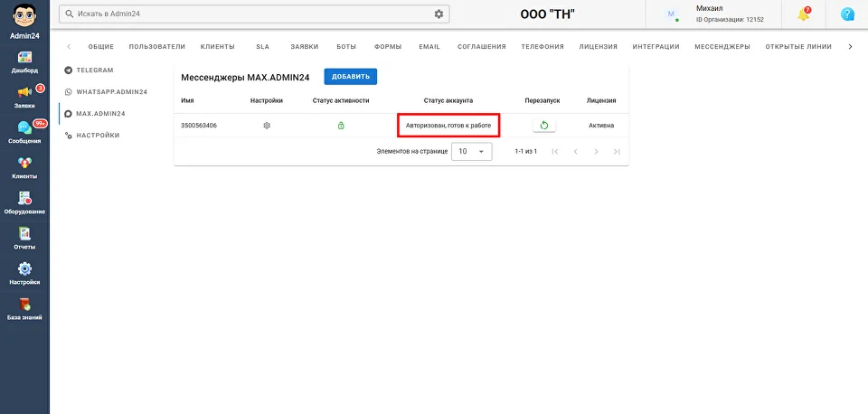Switch to the Соглашения tab
Image resolution: width=868 pixels, height=414 pixels.
pyautogui.click(x=482, y=46)
